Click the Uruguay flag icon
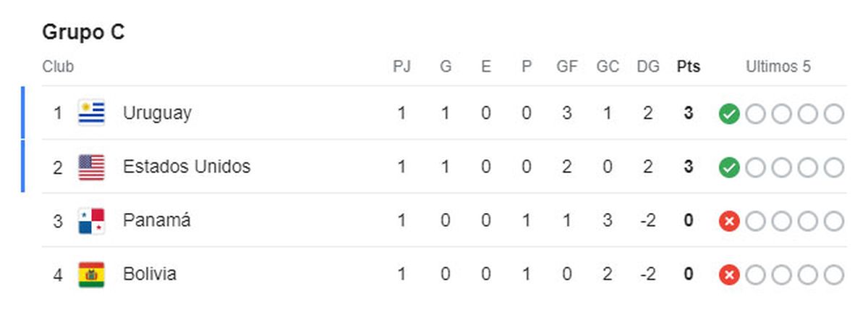The height and width of the screenshot is (318, 868). 92,113
